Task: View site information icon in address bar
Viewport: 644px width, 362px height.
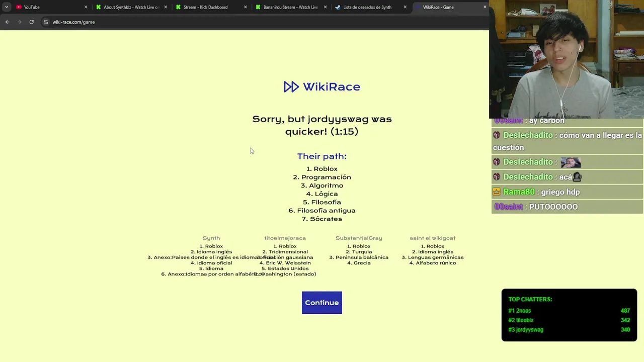Action: tap(46, 22)
